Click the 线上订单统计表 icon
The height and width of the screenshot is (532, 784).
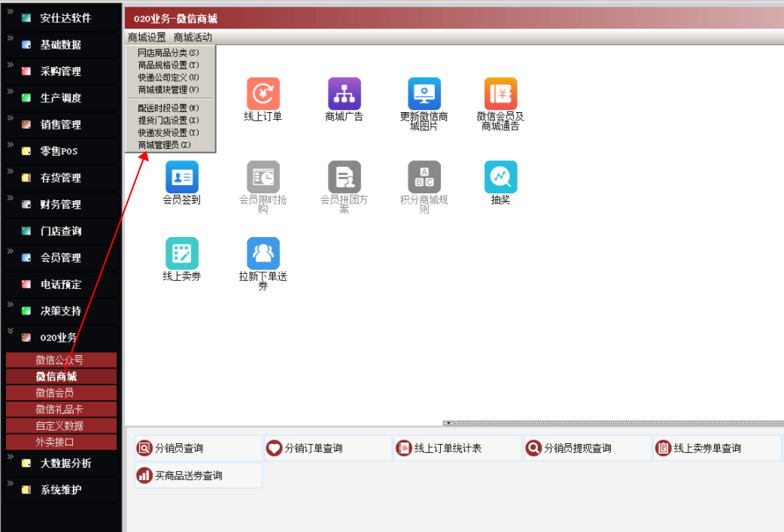(403, 448)
